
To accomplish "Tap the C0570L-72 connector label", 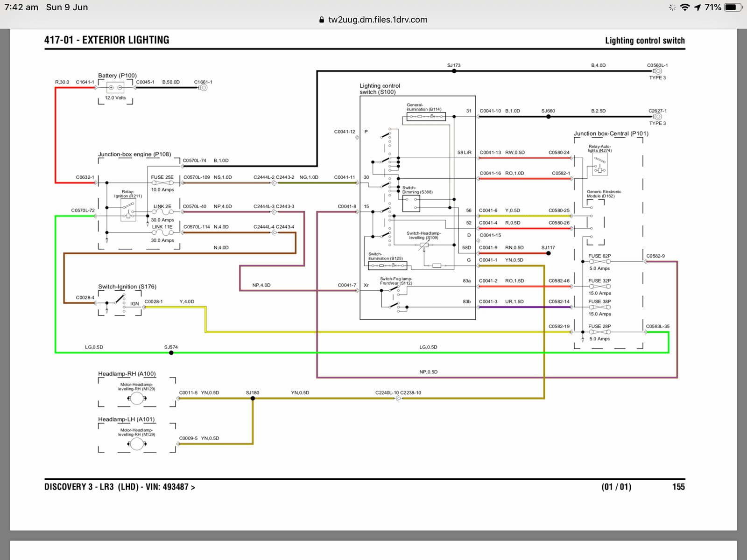I will click(x=83, y=210).
